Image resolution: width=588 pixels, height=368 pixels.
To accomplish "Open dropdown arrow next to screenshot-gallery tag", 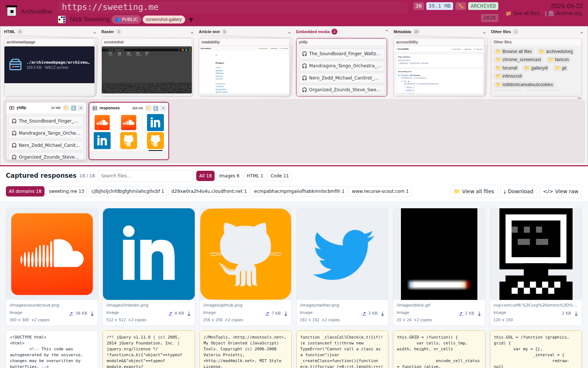I will pyautogui.click(x=191, y=20).
